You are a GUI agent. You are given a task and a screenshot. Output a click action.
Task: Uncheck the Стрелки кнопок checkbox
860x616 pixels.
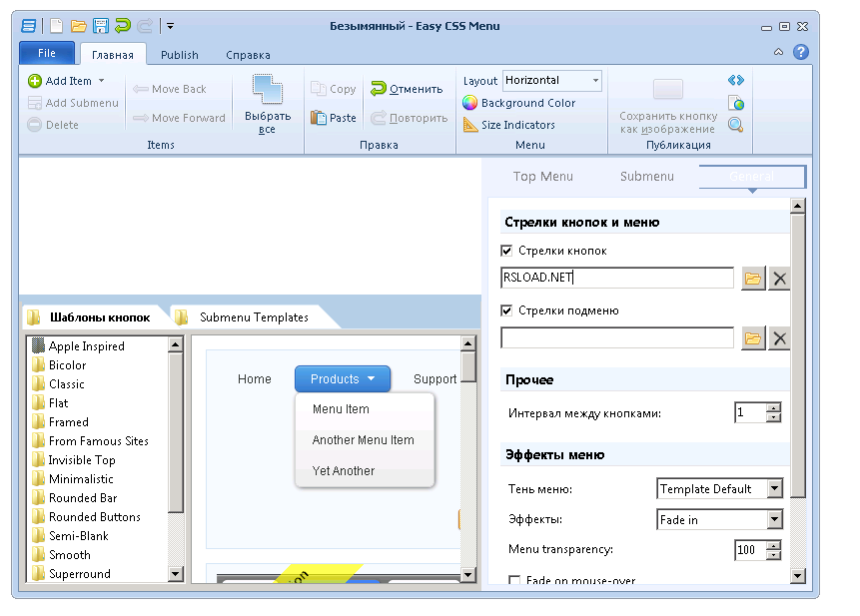click(506, 251)
